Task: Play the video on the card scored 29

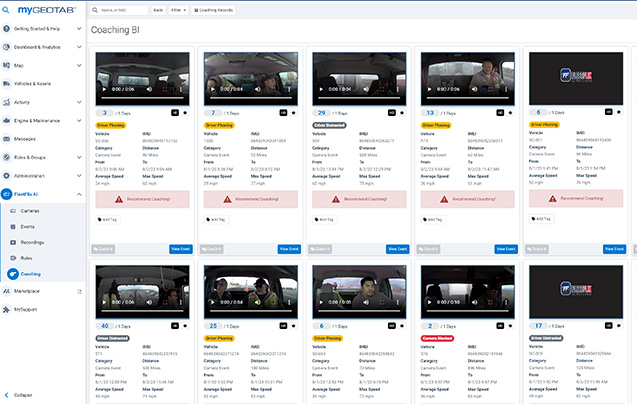Action: 321,89
